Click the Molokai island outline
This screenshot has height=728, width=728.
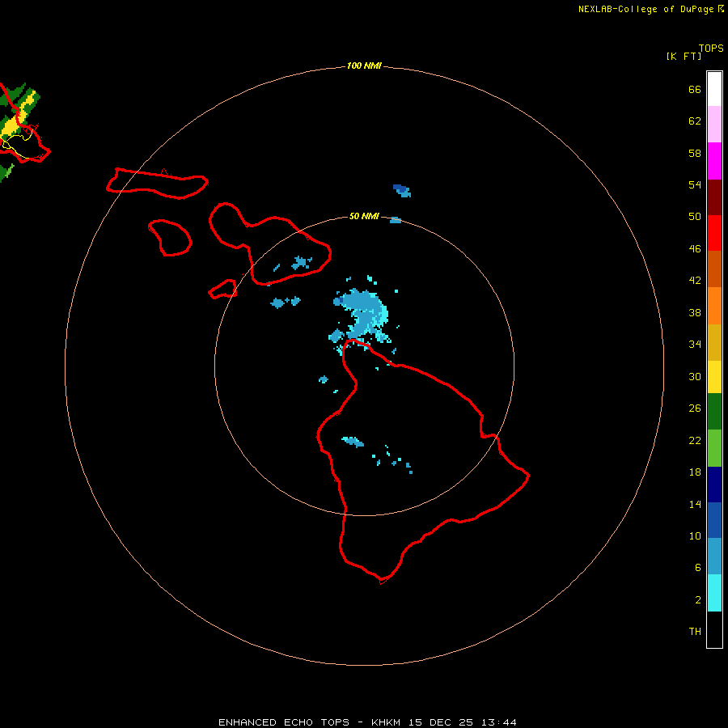coord(157,184)
